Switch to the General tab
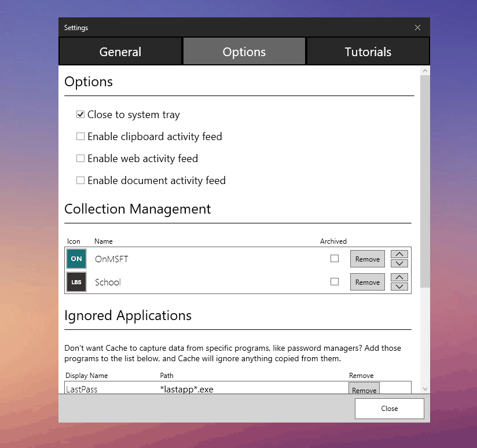Image resolution: width=477 pixels, height=448 pixels. 120,52
